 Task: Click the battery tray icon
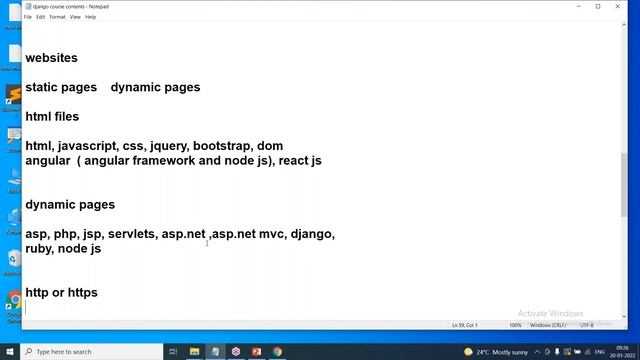tap(577, 352)
